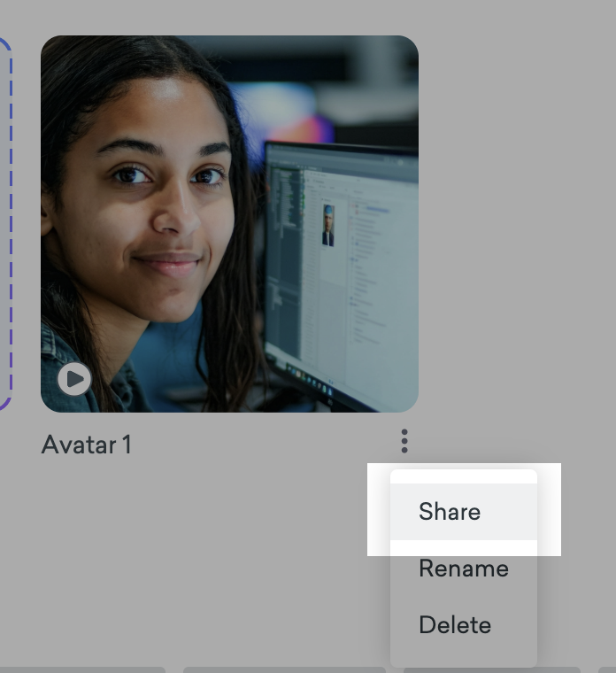This screenshot has width=616, height=673.
Task: Select the middle gray card along the bottom edge
Action: [283, 669]
